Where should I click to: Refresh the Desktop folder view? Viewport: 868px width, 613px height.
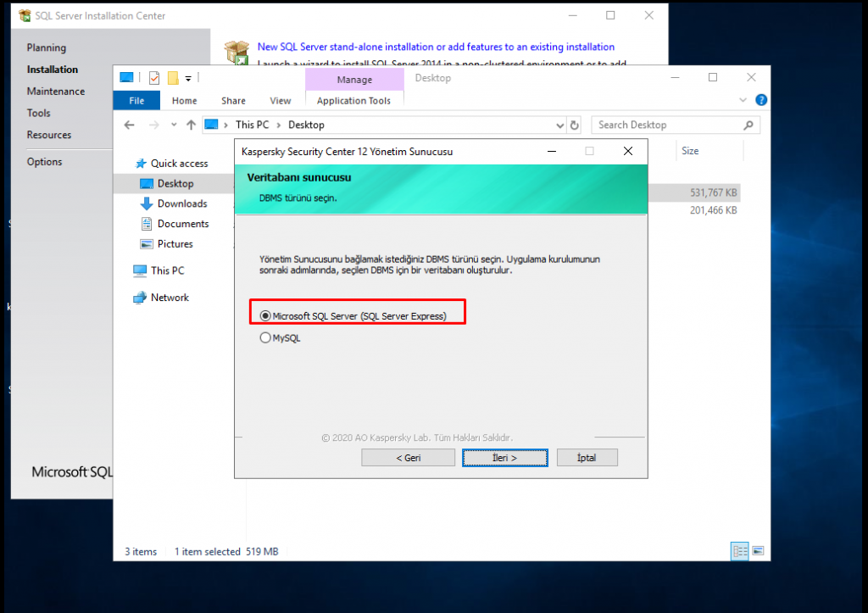[x=574, y=125]
